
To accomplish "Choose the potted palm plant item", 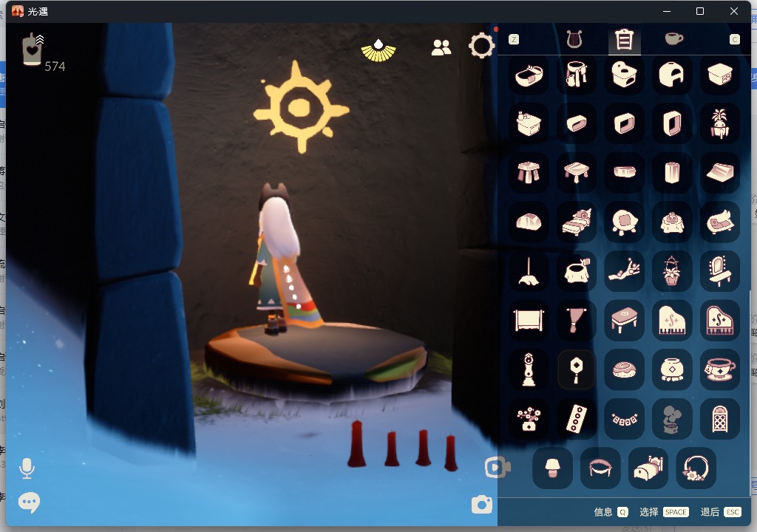I will [x=719, y=123].
